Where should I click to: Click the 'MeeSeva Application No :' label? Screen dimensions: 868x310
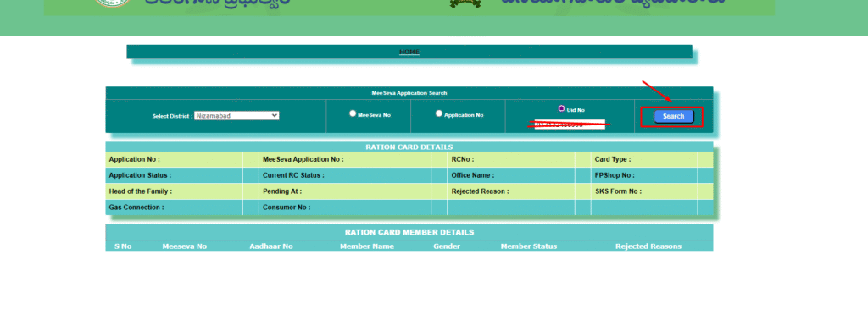coord(303,159)
